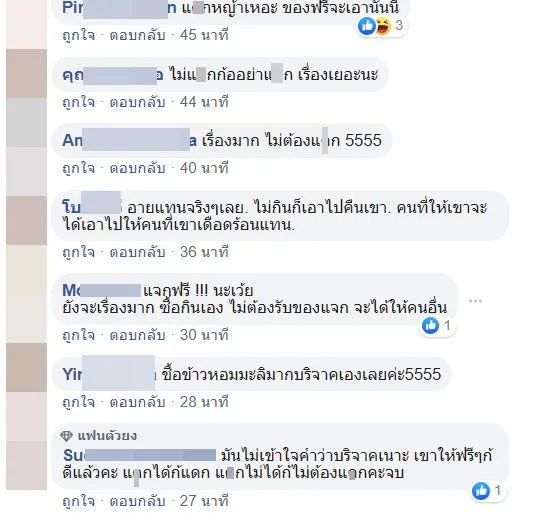Open the three-dot menu beside the แจกฟรี comment
Image resolution: width=543 pixels, height=513 pixels.
pyautogui.click(x=475, y=301)
